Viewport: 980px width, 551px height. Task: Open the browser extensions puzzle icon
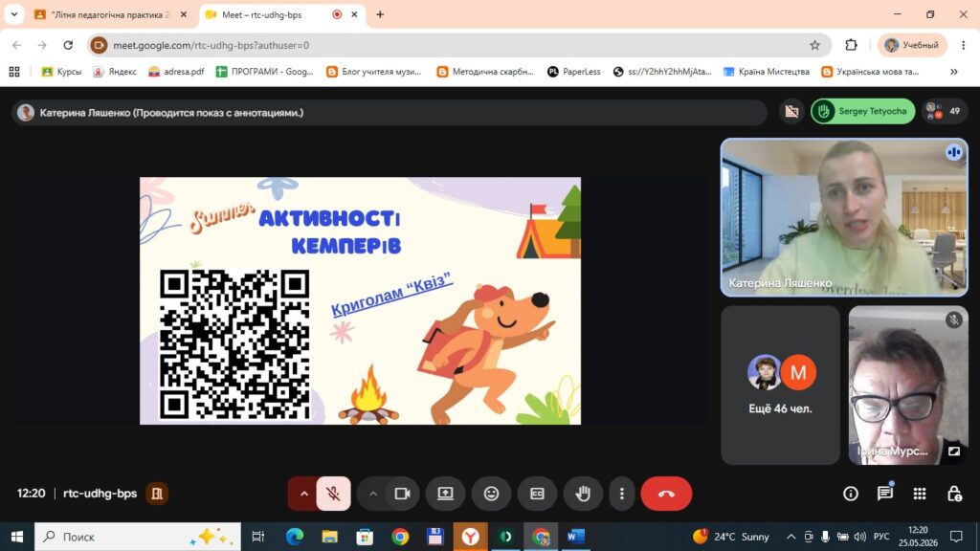(x=851, y=45)
